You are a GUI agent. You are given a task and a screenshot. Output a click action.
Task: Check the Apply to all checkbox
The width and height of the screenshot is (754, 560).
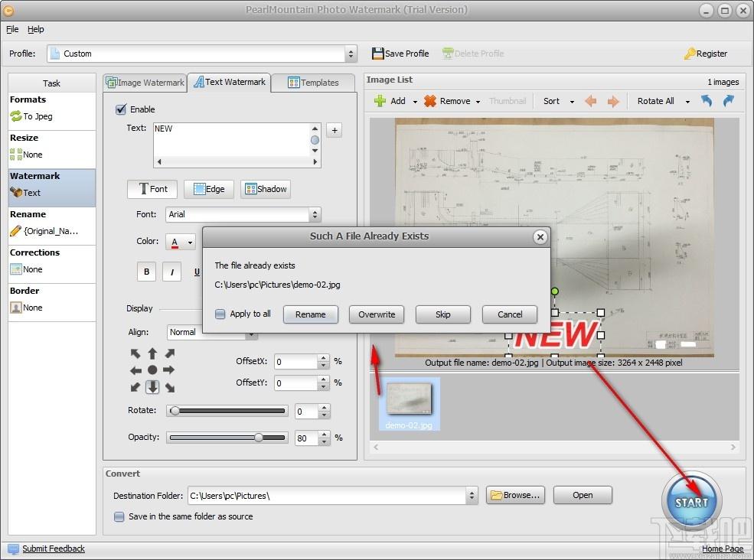pos(220,314)
